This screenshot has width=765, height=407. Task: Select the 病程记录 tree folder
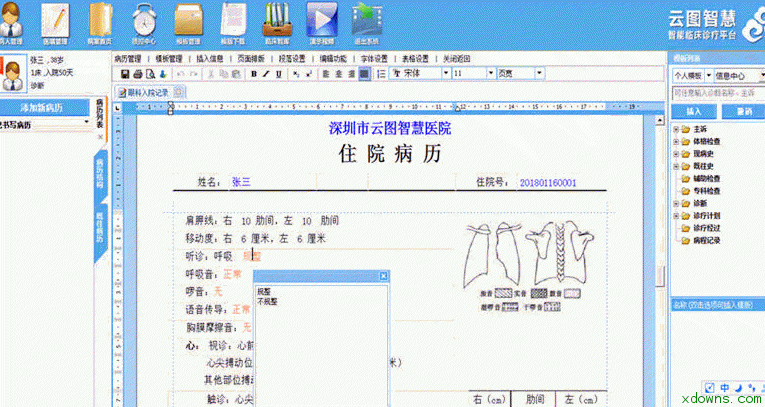702,241
